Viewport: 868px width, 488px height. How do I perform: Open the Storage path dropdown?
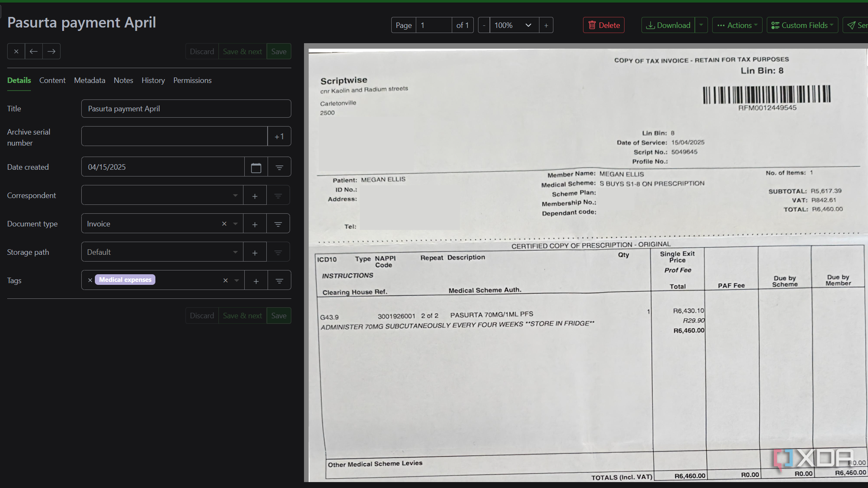(162, 252)
